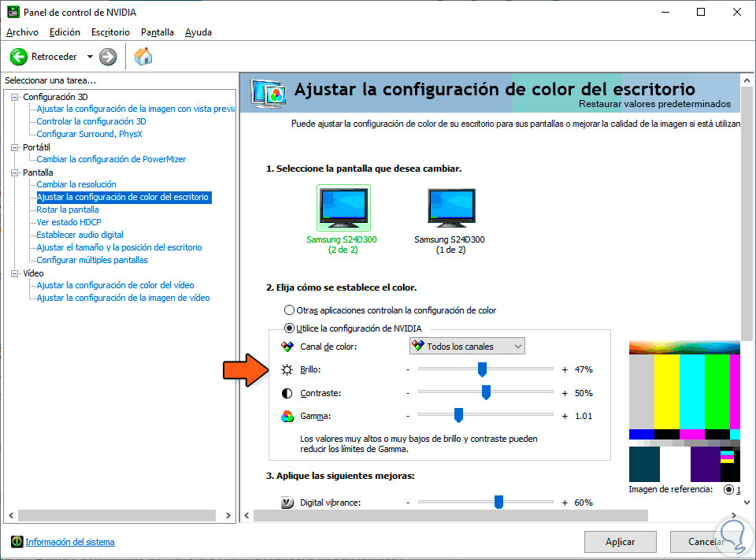Viewport: 756px width, 560px height.
Task: Collapse the Portátil tree node
Action: coord(14,147)
